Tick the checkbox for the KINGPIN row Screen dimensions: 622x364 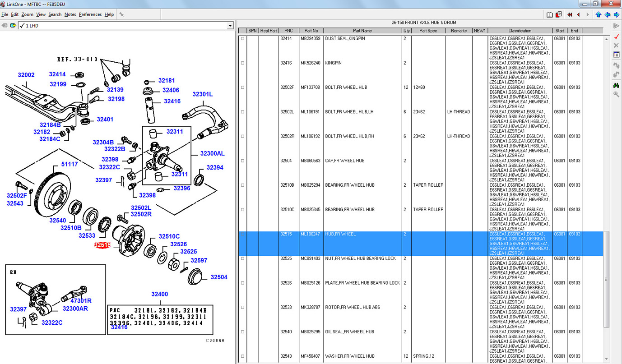point(242,63)
